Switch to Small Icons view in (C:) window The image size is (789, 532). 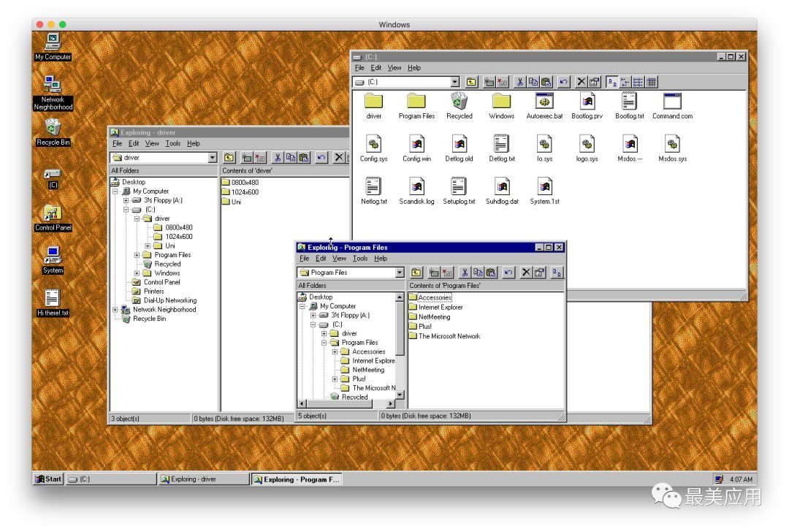625,83
